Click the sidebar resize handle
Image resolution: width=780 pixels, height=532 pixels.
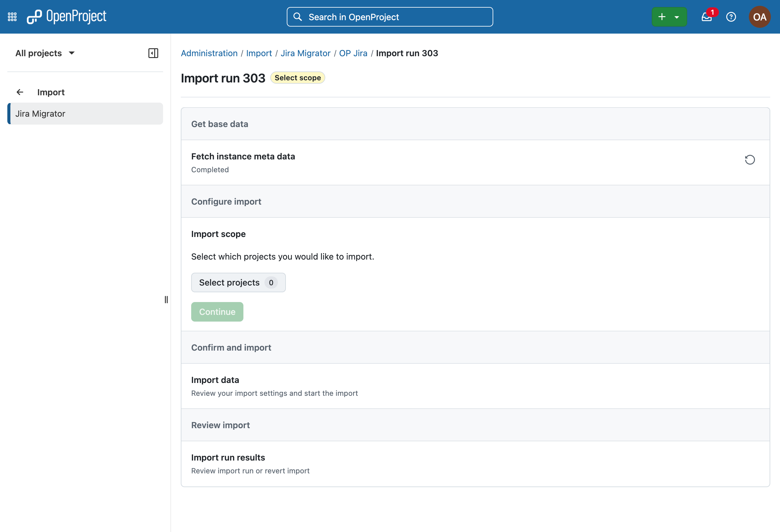pos(166,299)
